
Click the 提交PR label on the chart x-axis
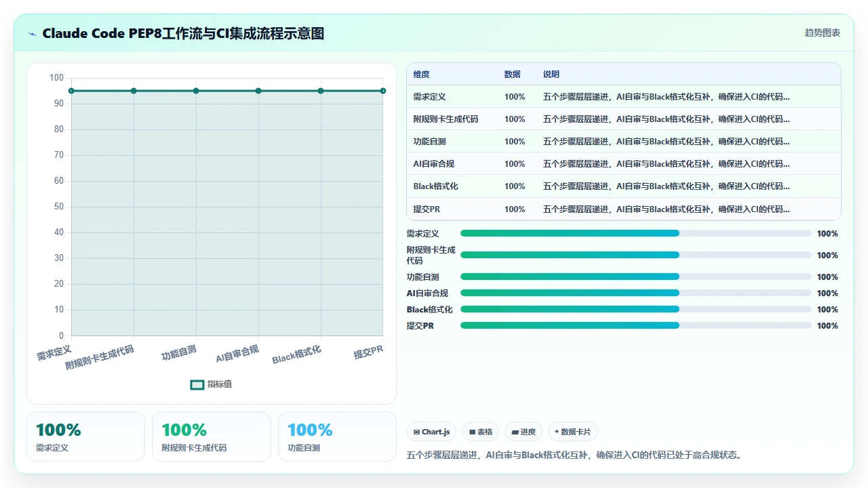tap(368, 352)
